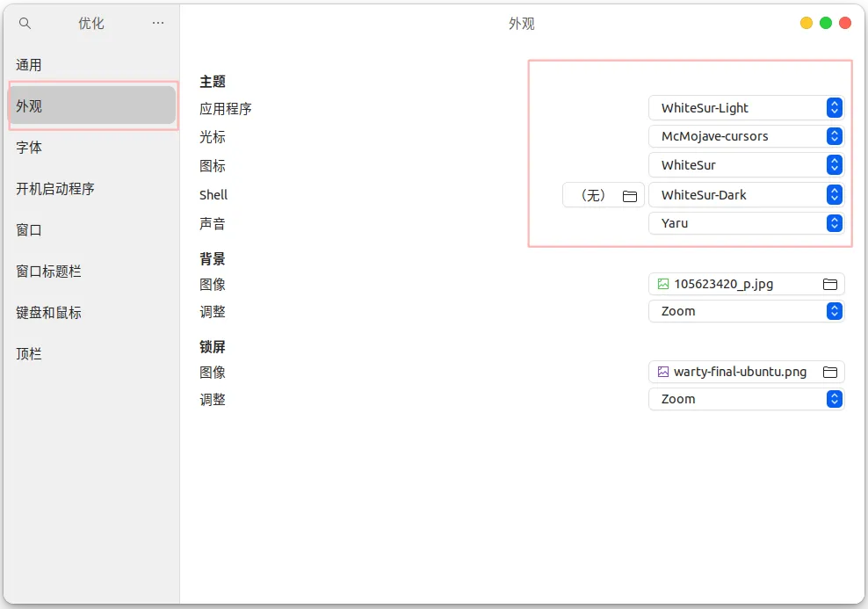Image resolution: width=868 pixels, height=609 pixels.
Task: Open the three-dots menu in sidebar header
Action: [x=158, y=24]
